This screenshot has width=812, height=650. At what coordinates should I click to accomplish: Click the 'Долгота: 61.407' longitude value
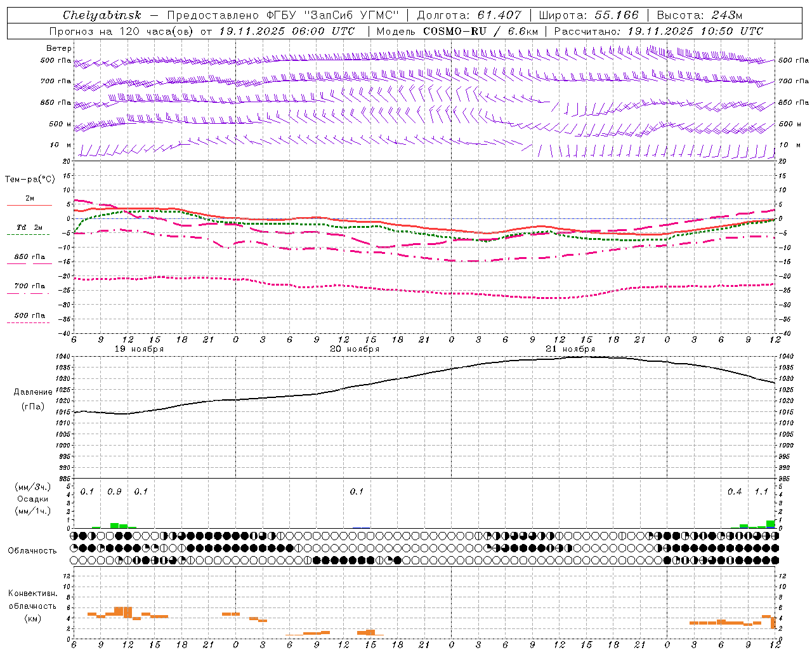pyautogui.click(x=469, y=15)
